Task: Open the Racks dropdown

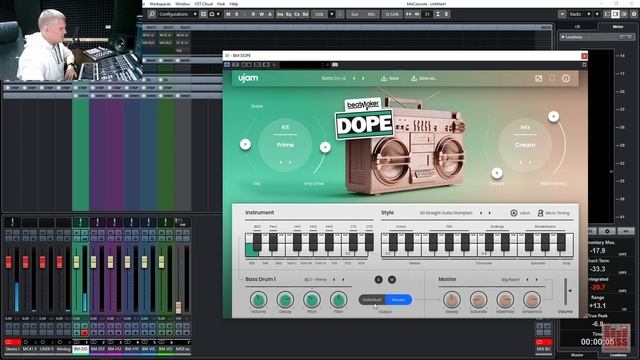Action: click(x=580, y=14)
